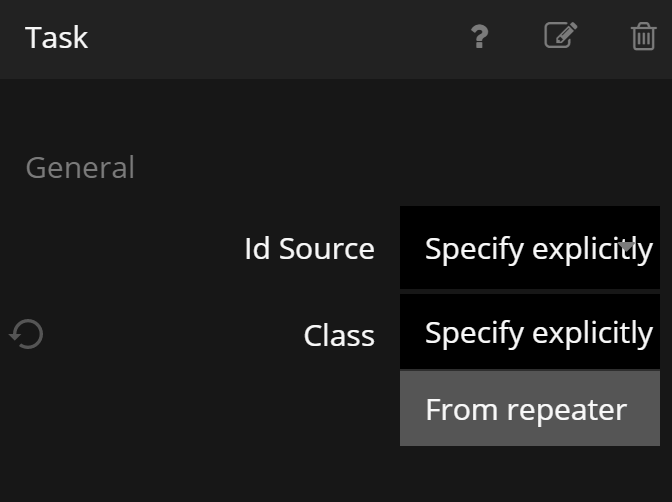Click the Class property label
The image size is (672, 502).
[339, 335]
